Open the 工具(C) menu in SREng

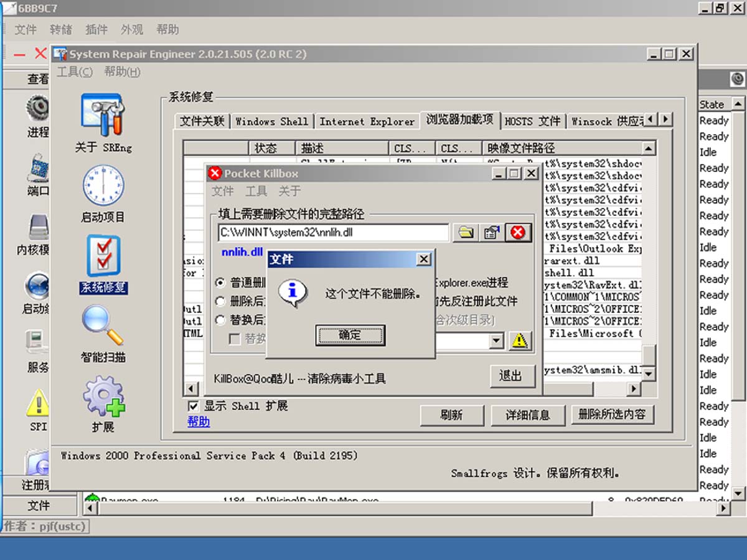tap(75, 72)
